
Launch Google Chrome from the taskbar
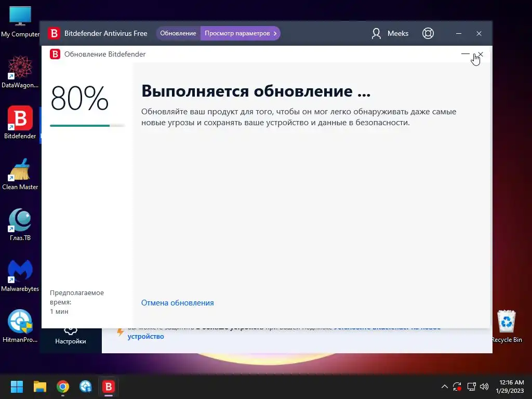pos(63,387)
